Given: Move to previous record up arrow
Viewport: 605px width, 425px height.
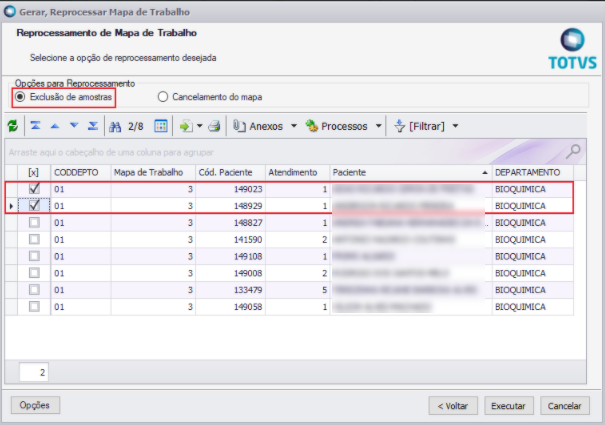Looking at the screenshot, I should 55,126.
